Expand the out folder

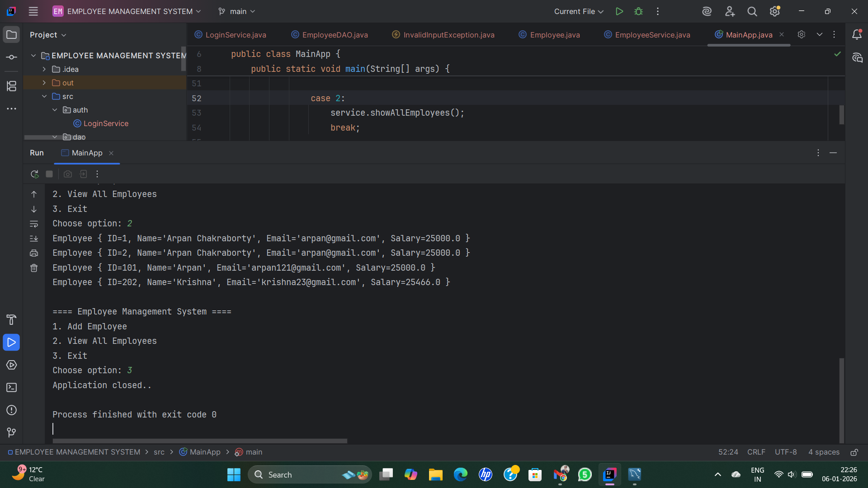pyautogui.click(x=44, y=83)
